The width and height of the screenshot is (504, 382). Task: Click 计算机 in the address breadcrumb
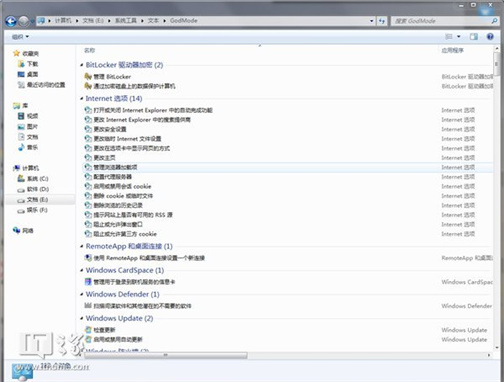[63, 21]
